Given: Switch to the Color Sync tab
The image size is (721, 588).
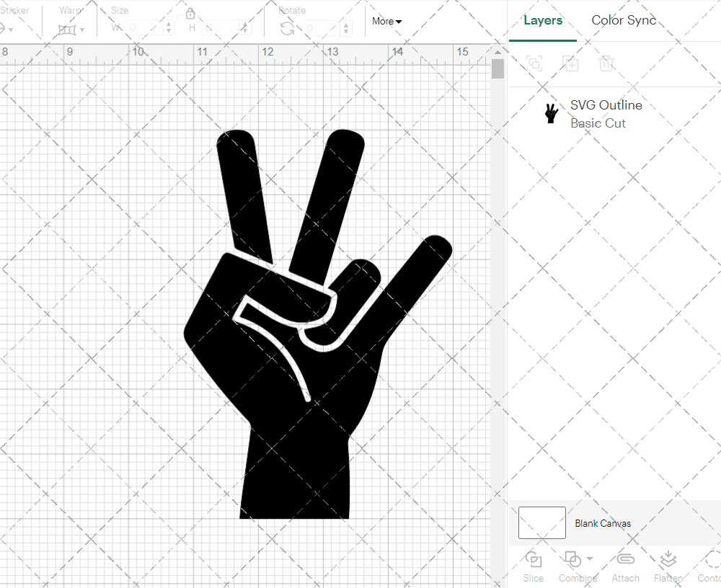Looking at the screenshot, I should tap(624, 20).
